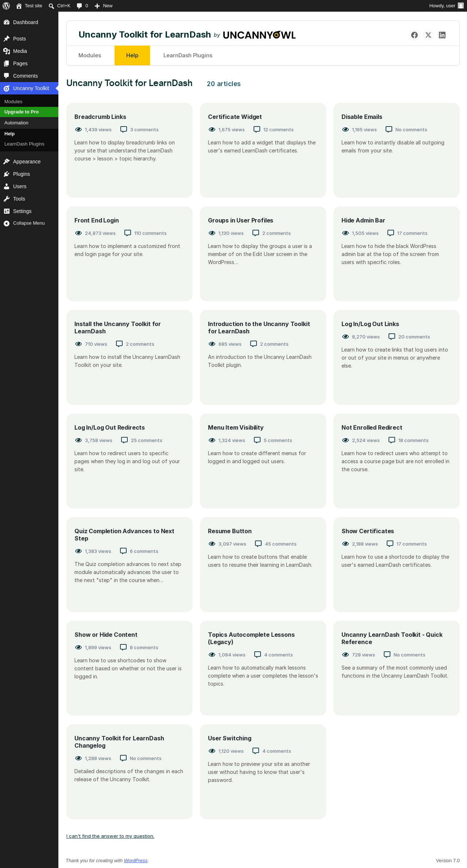Click the search magnifier icon in admin bar
The image size is (467, 868).
51,6
